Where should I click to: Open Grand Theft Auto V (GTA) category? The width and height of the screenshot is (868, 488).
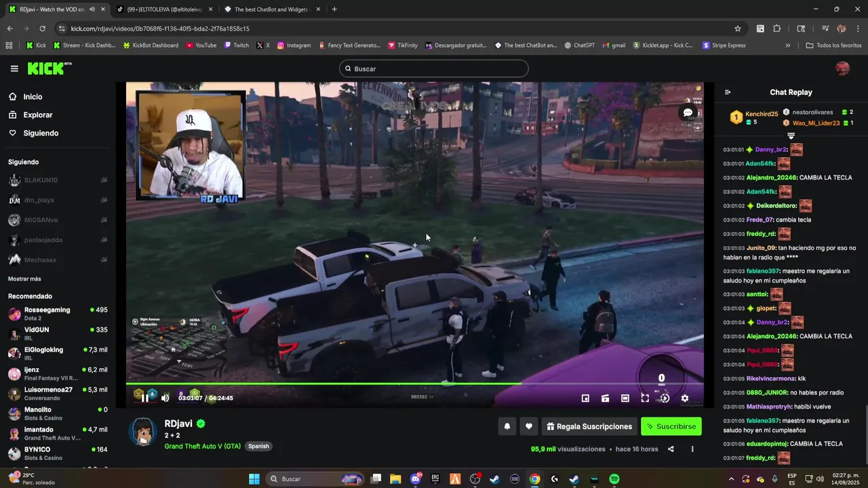click(x=202, y=446)
